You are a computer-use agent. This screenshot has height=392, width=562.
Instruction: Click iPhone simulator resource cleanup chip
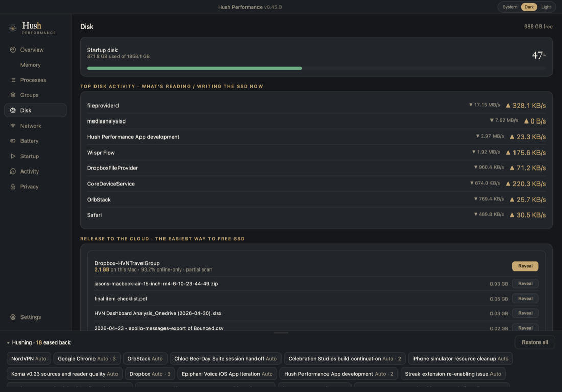pyautogui.click(x=460, y=359)
